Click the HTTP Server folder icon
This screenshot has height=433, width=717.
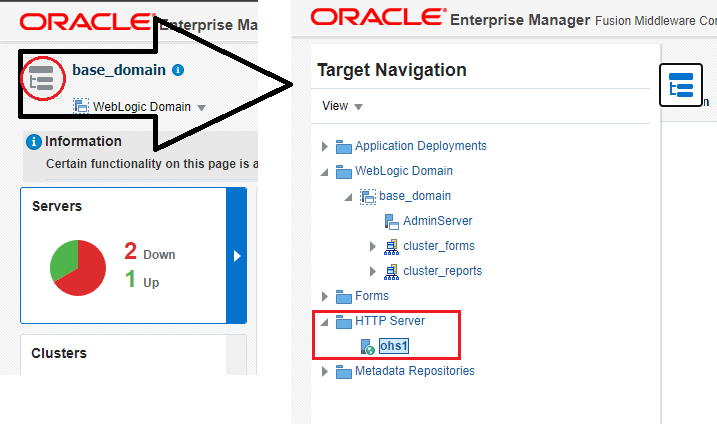(343, 321)
